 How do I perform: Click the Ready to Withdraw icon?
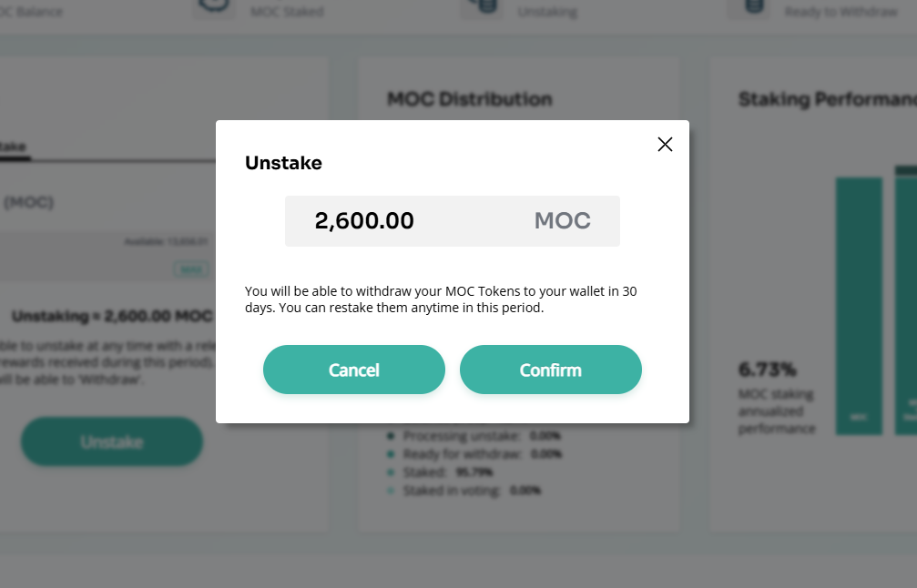752,7
